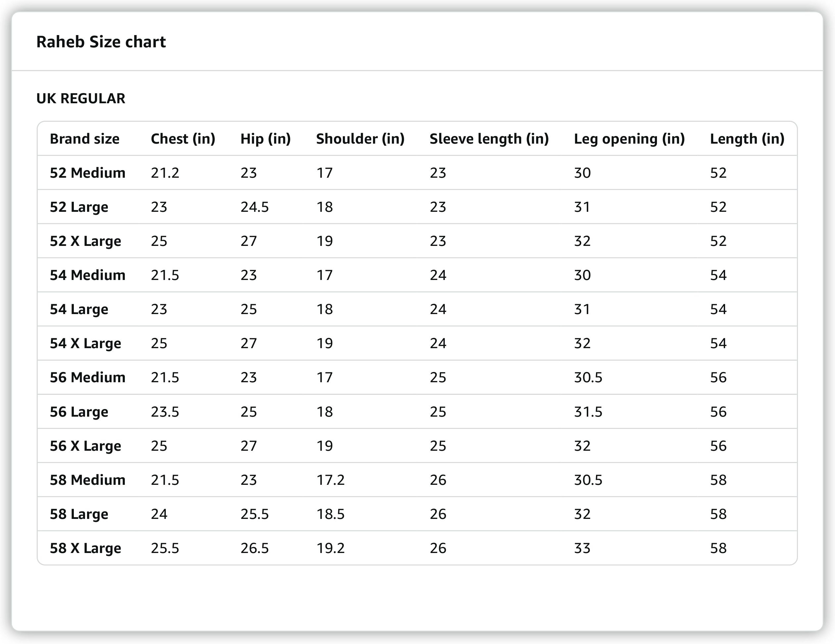835x644 pixels.
Task: Select the 58 Medium row label
Action: pos(88,480)
